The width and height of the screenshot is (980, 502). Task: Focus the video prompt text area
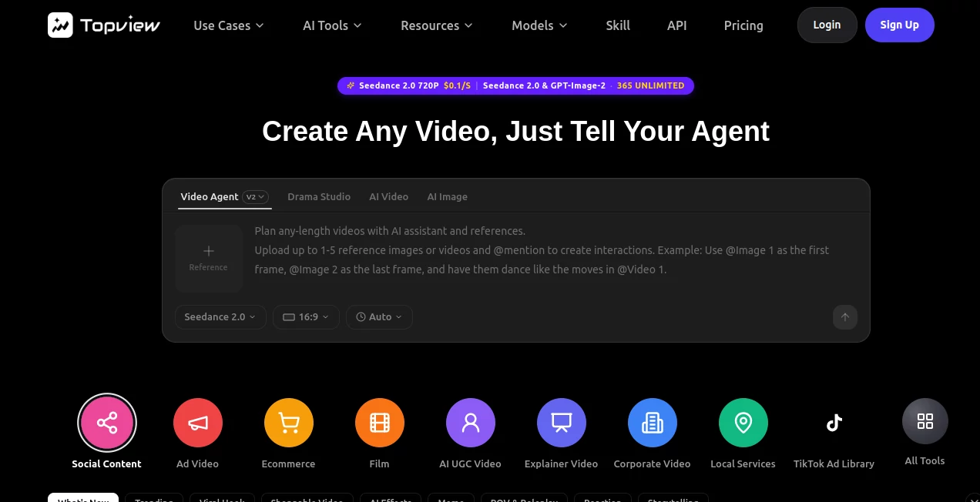555,250
